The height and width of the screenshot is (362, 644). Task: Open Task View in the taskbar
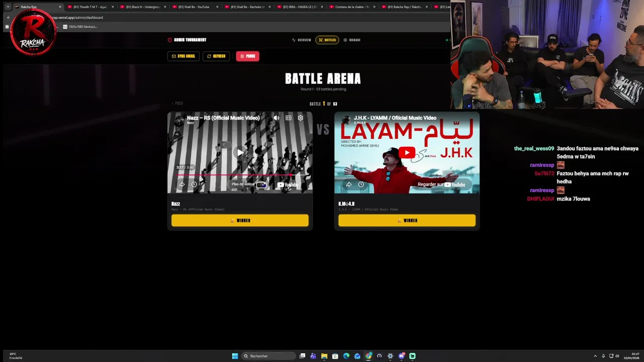click(x=302, y=356)
